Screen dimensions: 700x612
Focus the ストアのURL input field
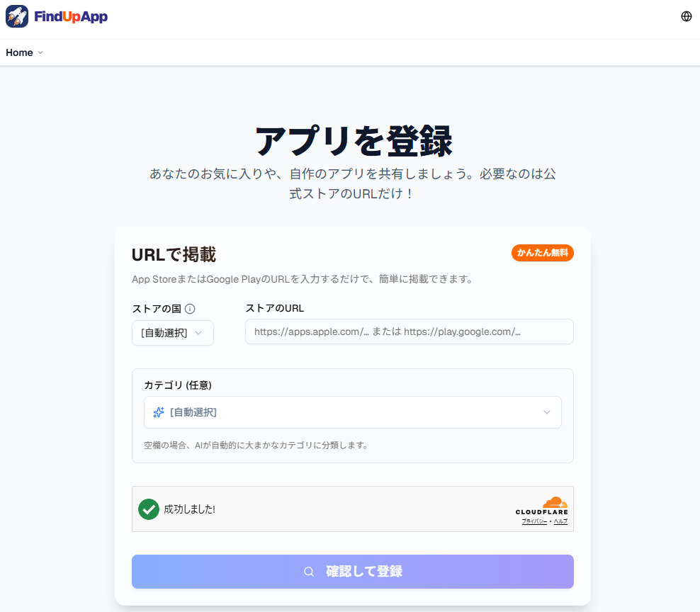coord(409,331)
